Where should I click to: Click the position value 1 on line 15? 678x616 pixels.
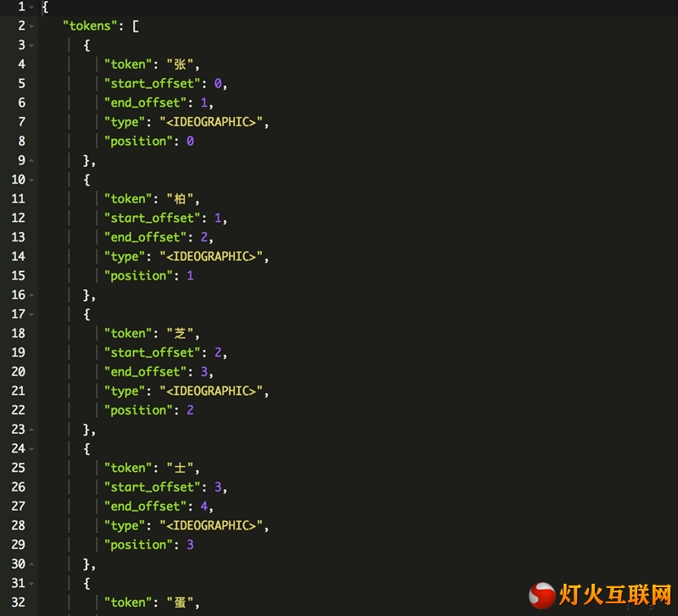(x=190, y=275)
